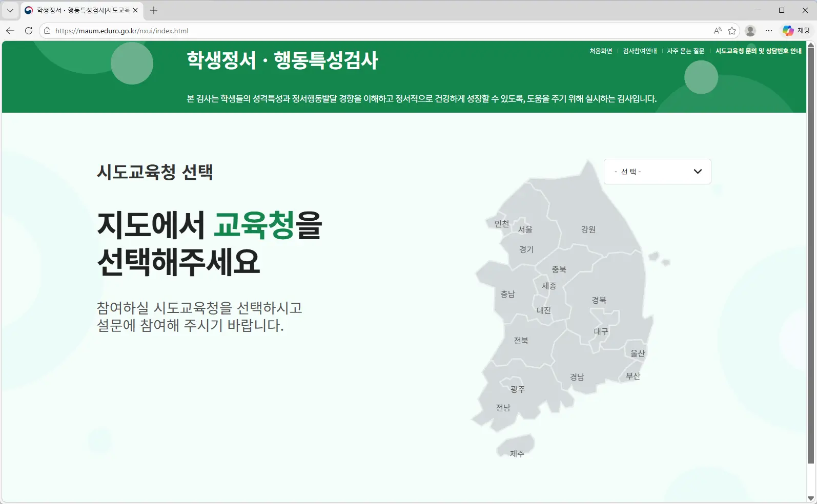
Task: Maximize the browser window
Action: (782, 10)
